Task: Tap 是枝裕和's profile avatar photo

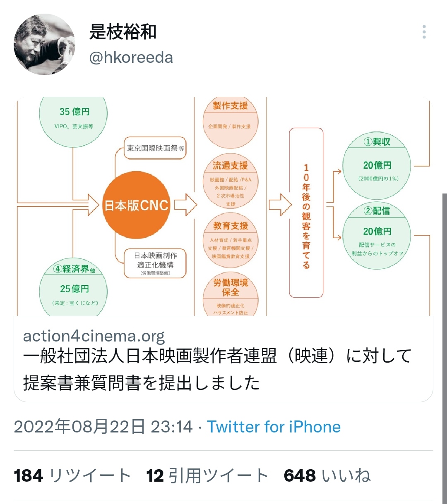Action: pos(45,45)
